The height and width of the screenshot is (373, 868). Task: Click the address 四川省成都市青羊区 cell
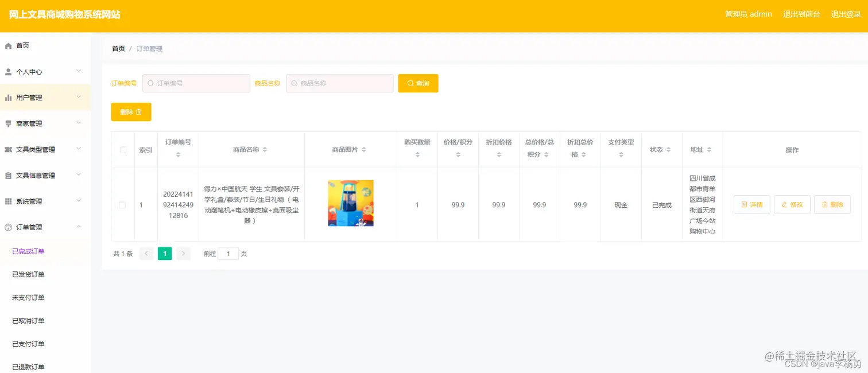pos(703,205)
